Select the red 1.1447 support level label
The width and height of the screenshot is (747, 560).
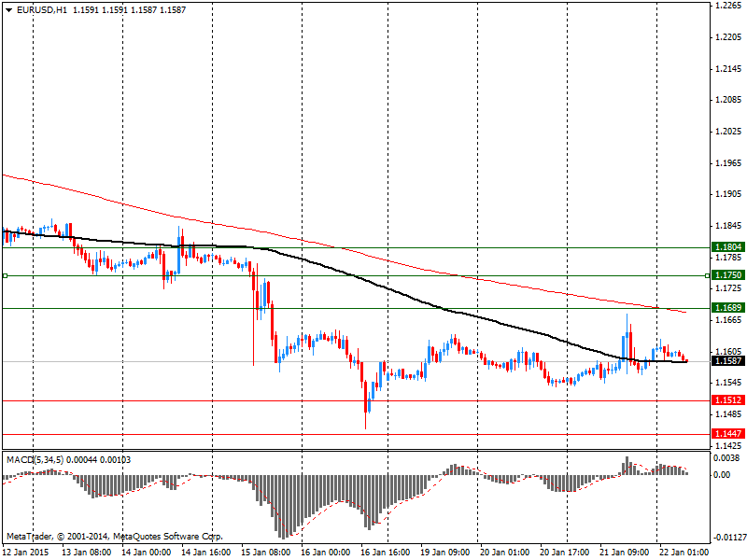[727, 434]
